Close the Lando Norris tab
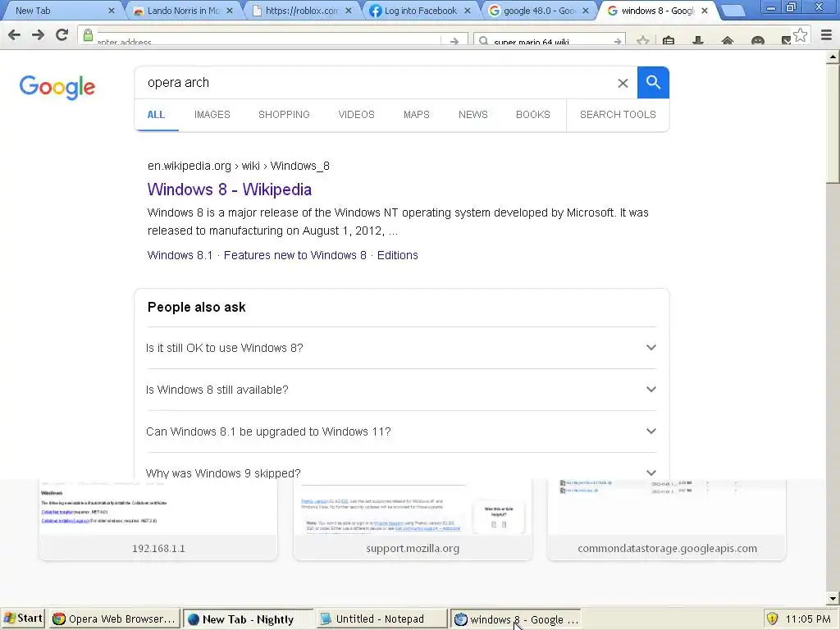 tap(230, 11)
